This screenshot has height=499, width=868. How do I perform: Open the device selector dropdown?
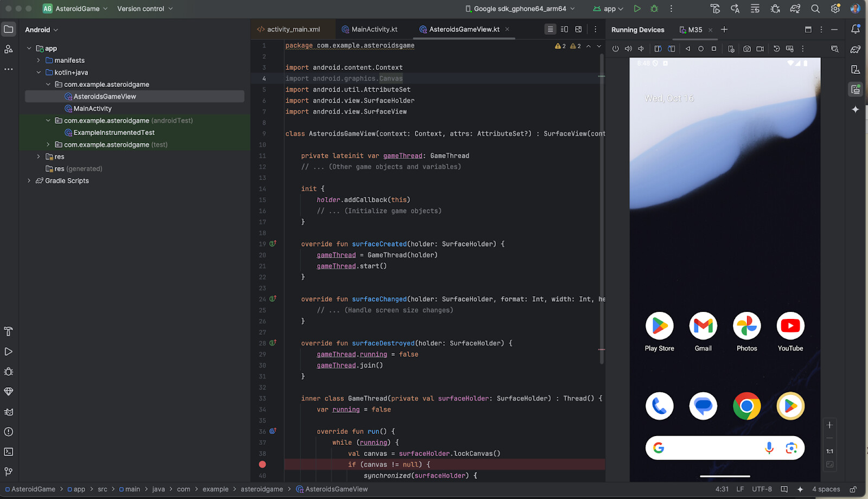520,9
